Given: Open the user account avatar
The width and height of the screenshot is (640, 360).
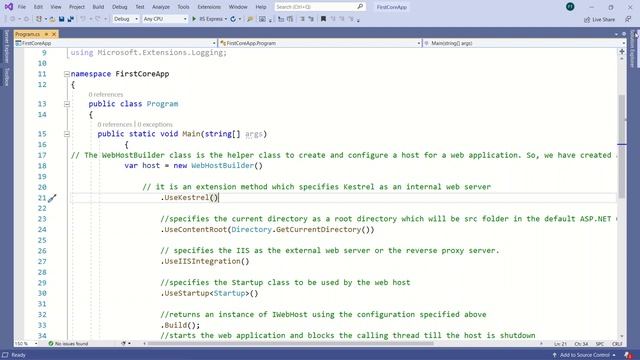Looking at the screenshot, I should pos(570,7).
